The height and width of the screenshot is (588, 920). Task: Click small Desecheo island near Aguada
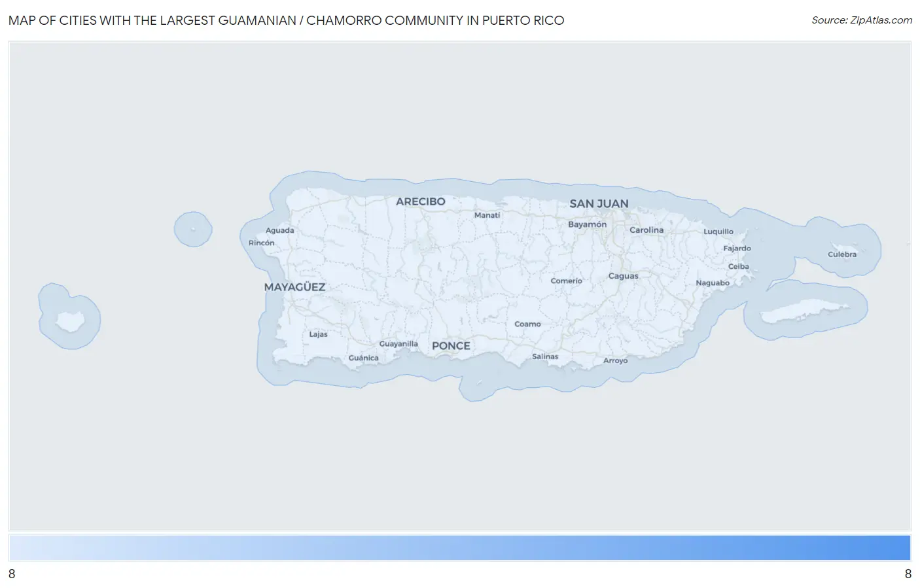click(x=193, y=229)
